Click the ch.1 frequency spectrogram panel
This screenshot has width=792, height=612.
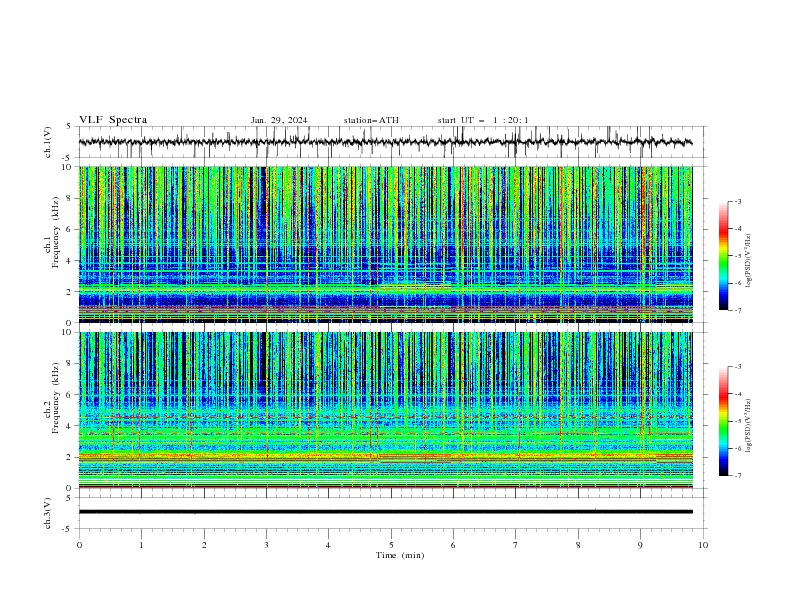click(385, 244)
